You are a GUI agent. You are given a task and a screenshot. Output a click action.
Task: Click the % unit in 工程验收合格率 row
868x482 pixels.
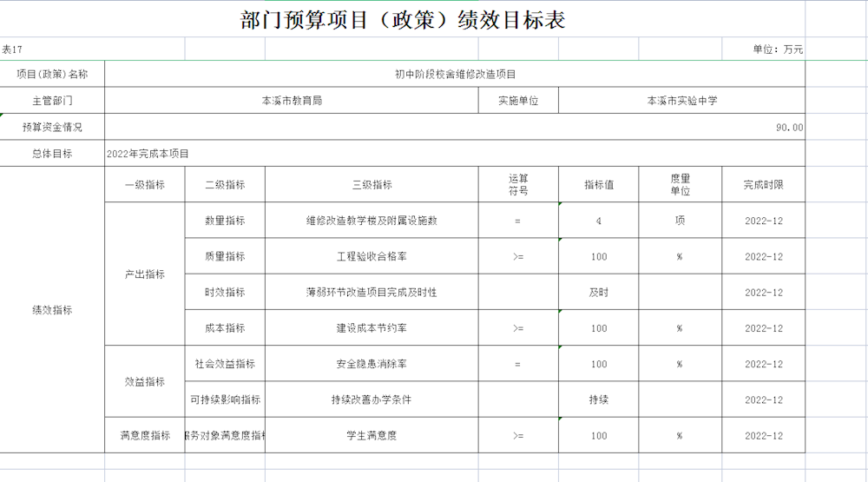pos(680,256)
